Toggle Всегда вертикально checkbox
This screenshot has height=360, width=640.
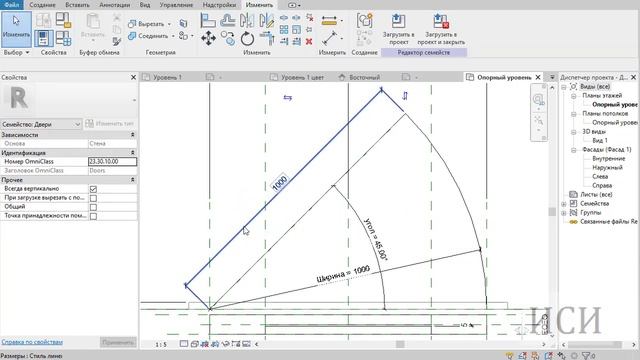click(93, 189)
